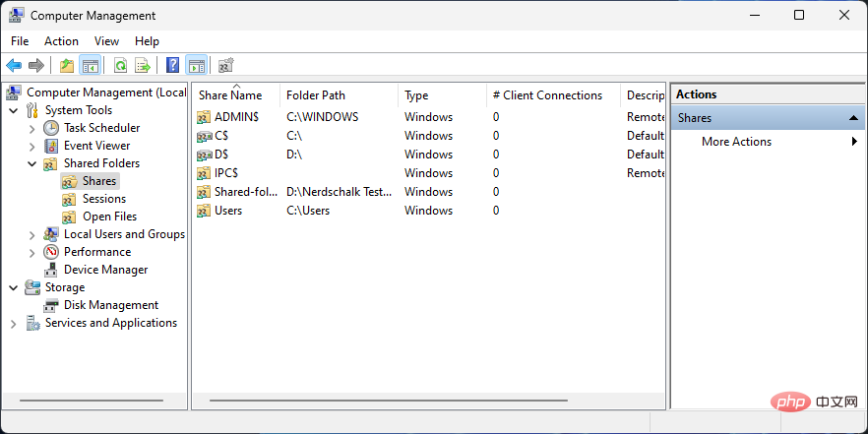Image resolution: width=868 pixels, height=434 pixels.
Task: Click the shares list horizontal scrollbar
Action: coord(389,401)
